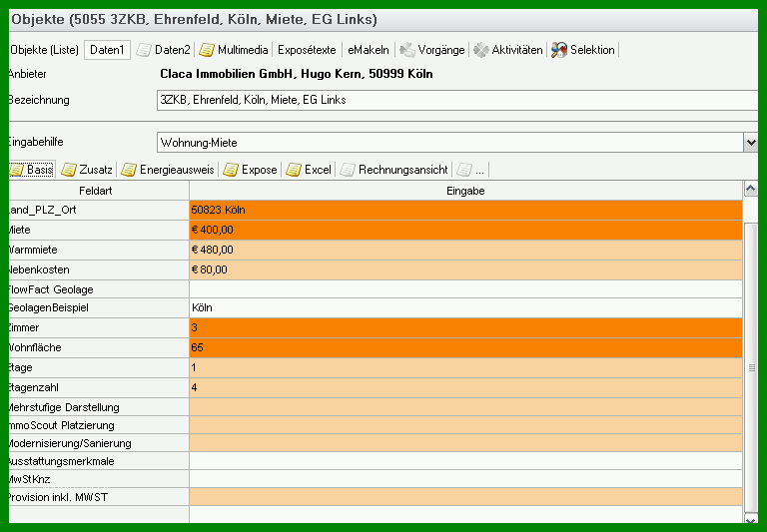Select the Basis sub-tab
The image size is (767, 532).
click(x=31, y=170)
